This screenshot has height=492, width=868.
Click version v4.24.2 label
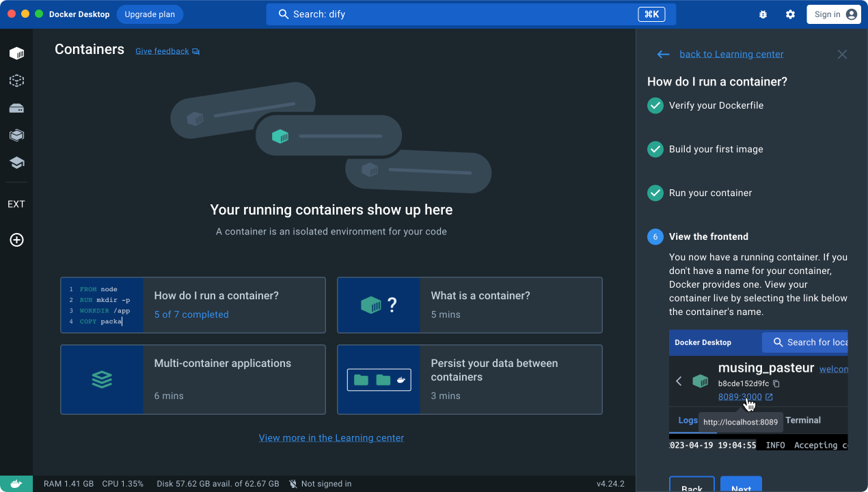[x=610, y=484]
